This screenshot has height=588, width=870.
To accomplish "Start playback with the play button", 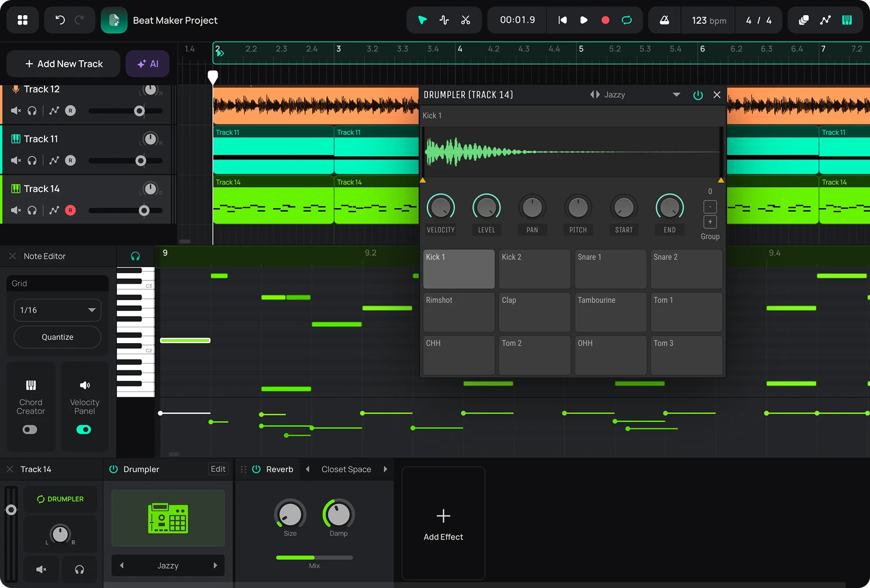I will coord(584,20).
